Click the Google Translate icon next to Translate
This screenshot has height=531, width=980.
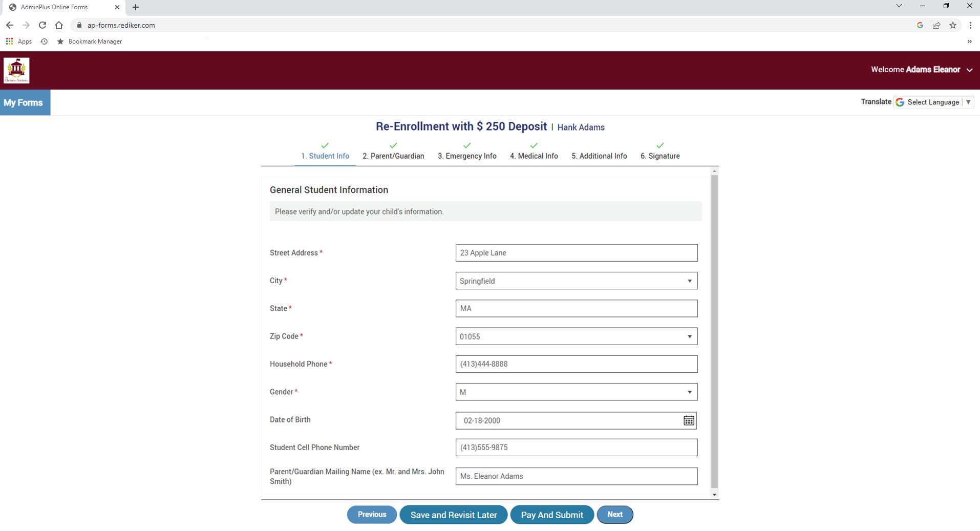[900, 102]
